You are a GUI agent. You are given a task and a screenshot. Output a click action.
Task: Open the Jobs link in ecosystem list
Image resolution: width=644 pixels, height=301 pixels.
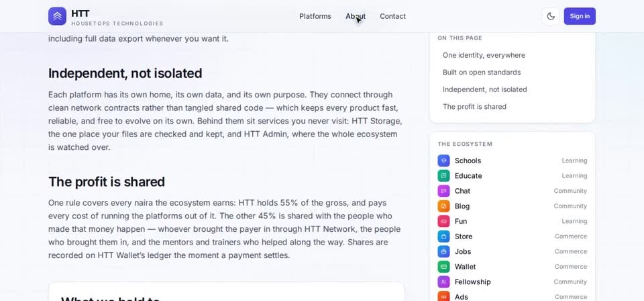[x=463, y=252]
